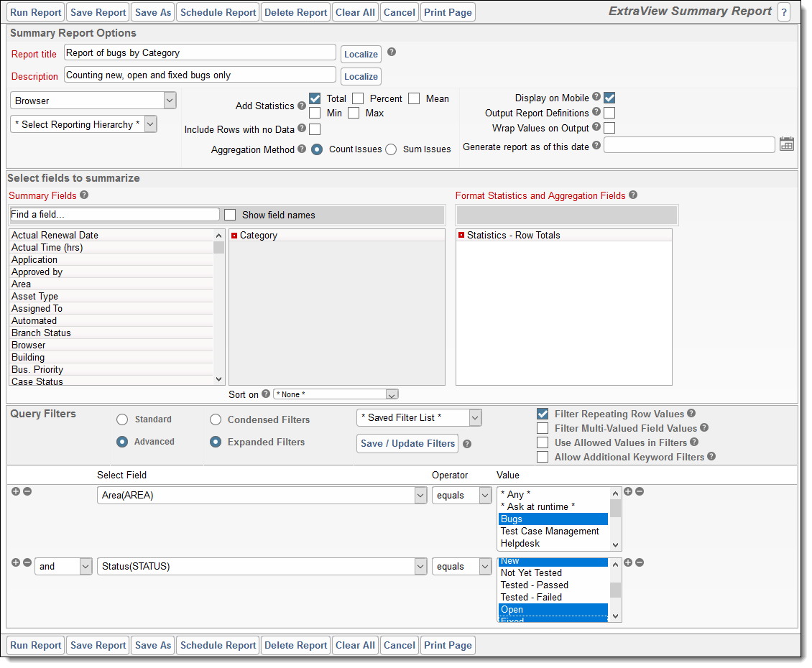Click the red remove icon beside Category
812x668 pixels.
click(x=234, y=236)
